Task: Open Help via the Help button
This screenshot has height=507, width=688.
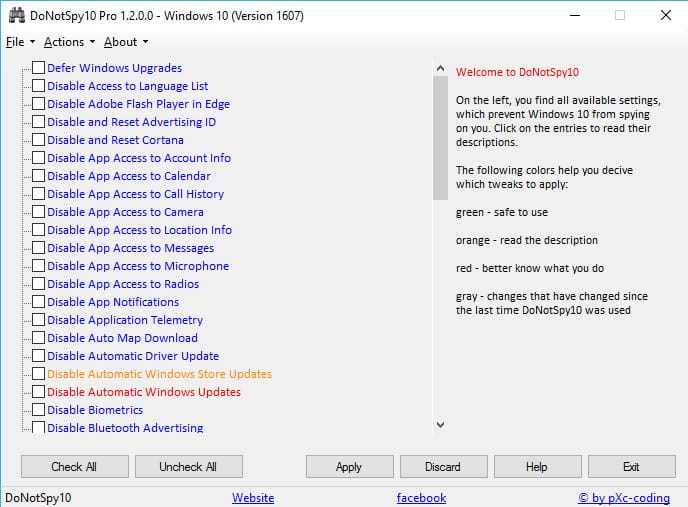Action: coord(537,467)
